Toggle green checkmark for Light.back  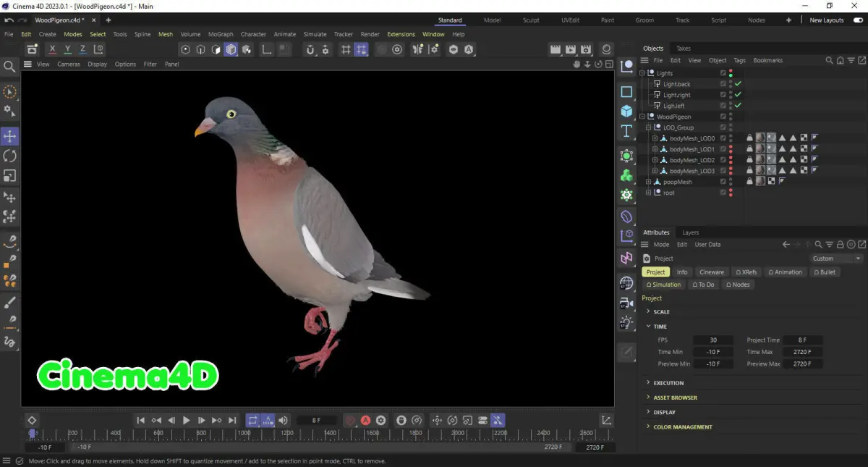point(738,84)
